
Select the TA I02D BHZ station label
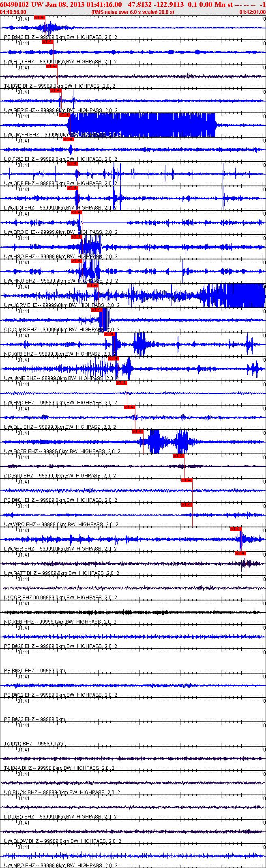click(x=34, y=744)
